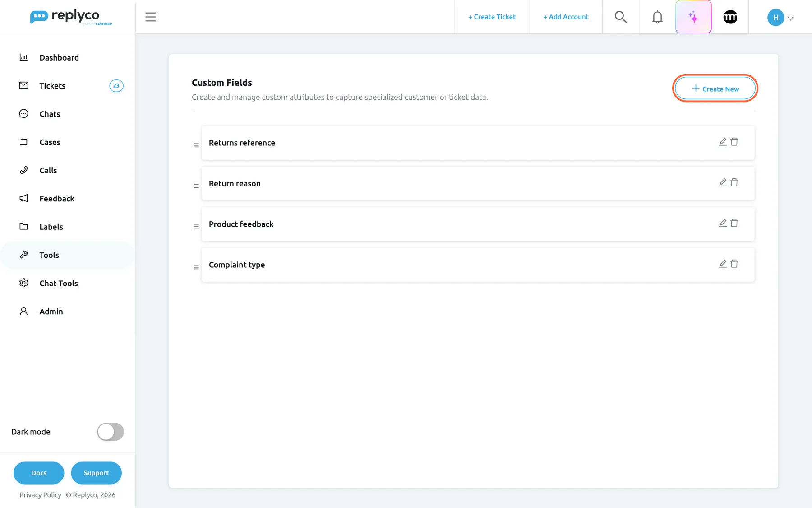Grab the Complaint type drag handle
This screenshot has height=508, width=812.
196,267
